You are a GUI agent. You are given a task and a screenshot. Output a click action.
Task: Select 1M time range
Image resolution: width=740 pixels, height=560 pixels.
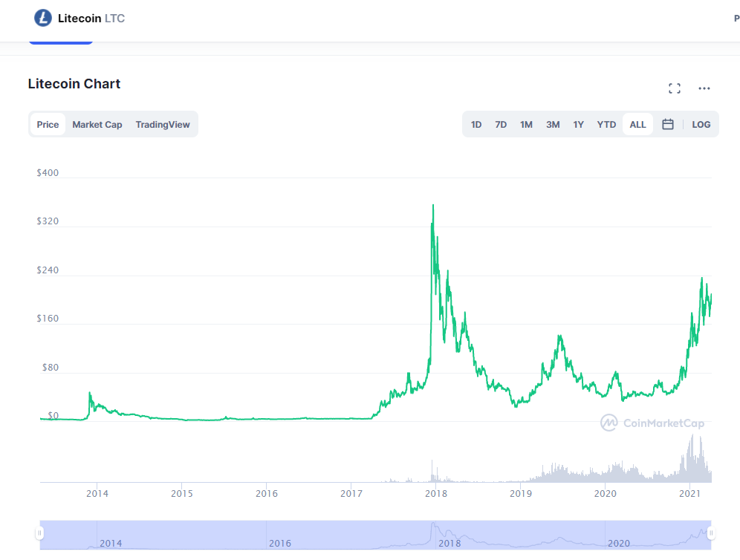[526, 125]
